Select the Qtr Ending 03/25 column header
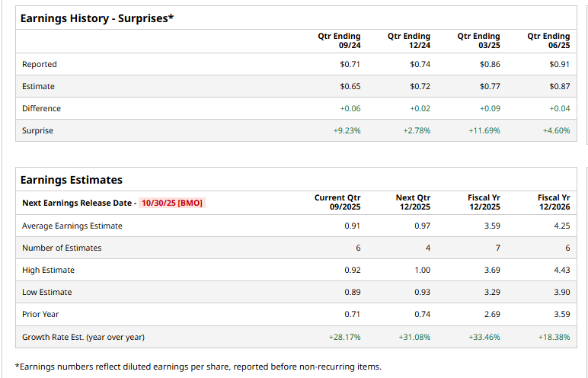Image resolution: width=588 pixels, height=378 pixels. click(479, 40)
